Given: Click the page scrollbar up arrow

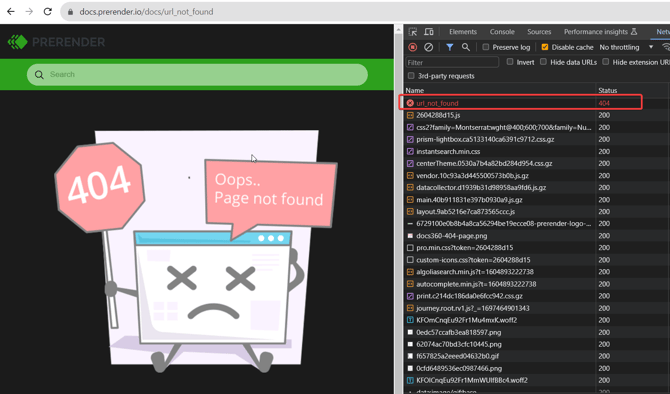Looking at the screenshot, I should [x=399, y=30].
